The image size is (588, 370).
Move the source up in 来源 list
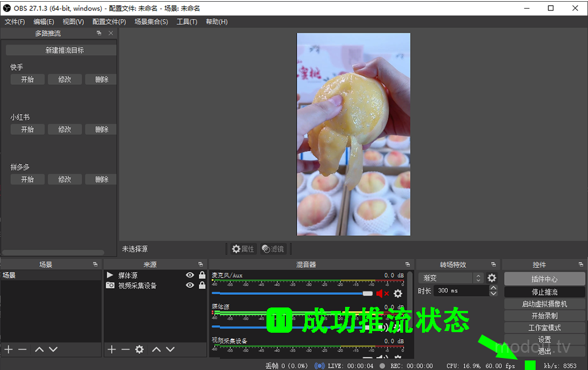click(x=156, y=349)
